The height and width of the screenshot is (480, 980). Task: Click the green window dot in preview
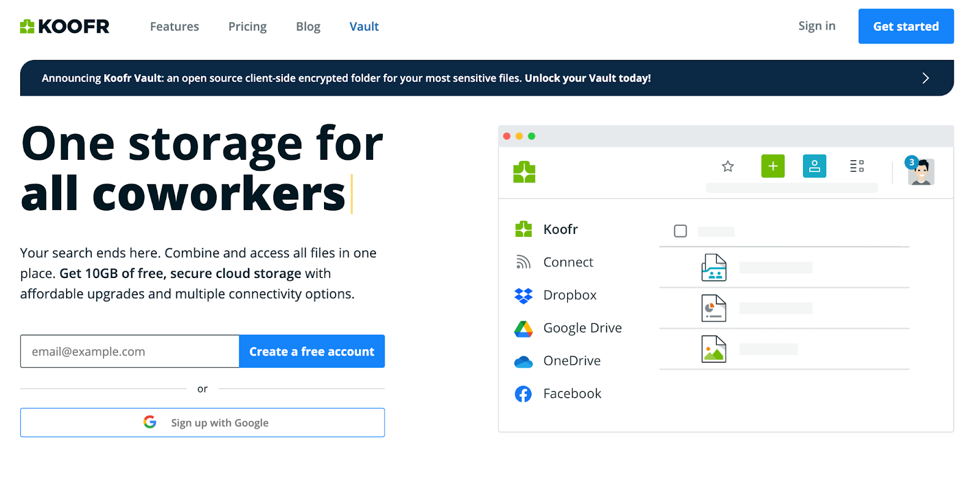[532, 136]
